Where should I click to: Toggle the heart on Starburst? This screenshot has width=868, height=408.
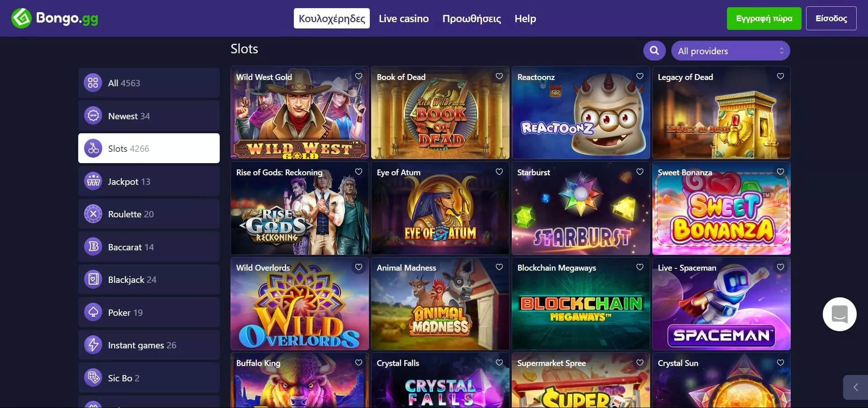point(640,172)
